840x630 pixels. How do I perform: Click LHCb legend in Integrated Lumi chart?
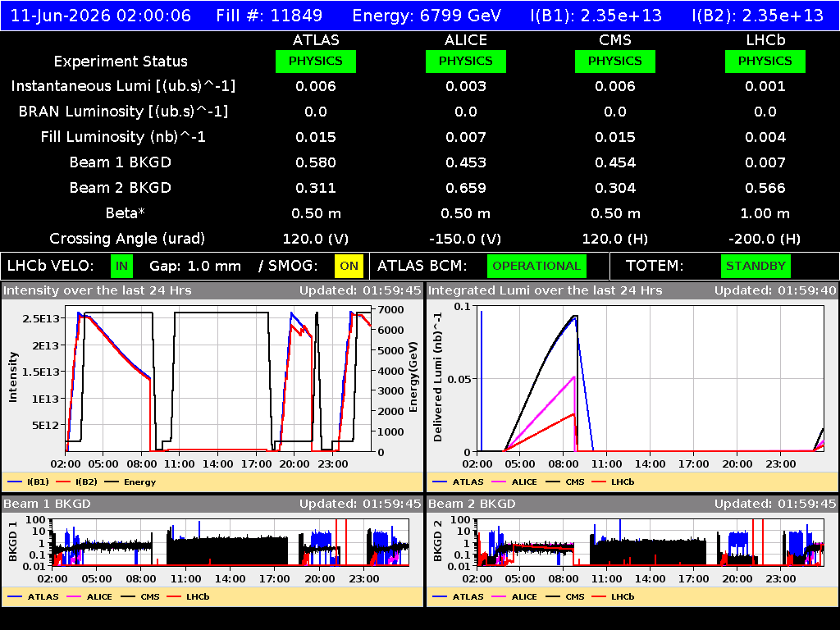pos(613,482)
